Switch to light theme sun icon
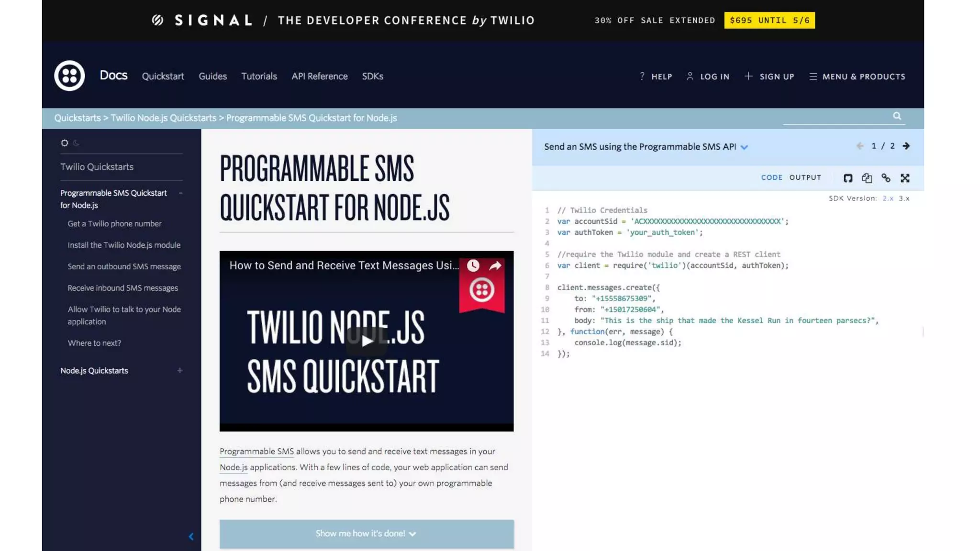 pos(65,143)
